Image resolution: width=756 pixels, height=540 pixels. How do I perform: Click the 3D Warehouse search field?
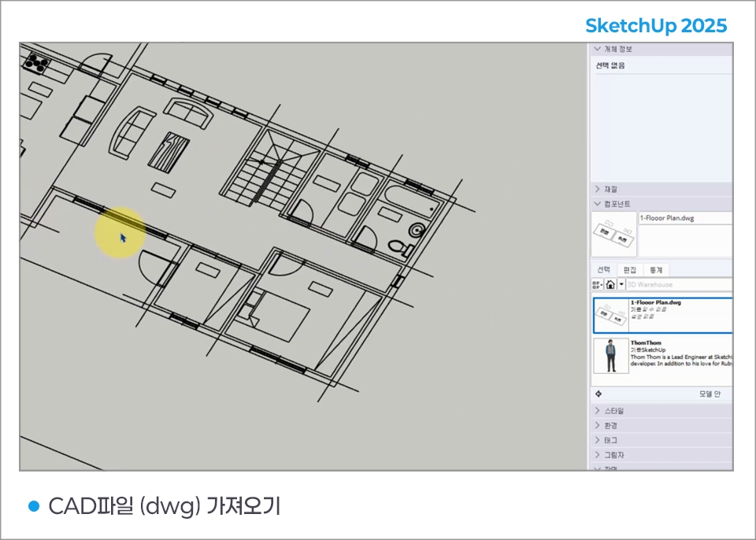tap(679, 284)
